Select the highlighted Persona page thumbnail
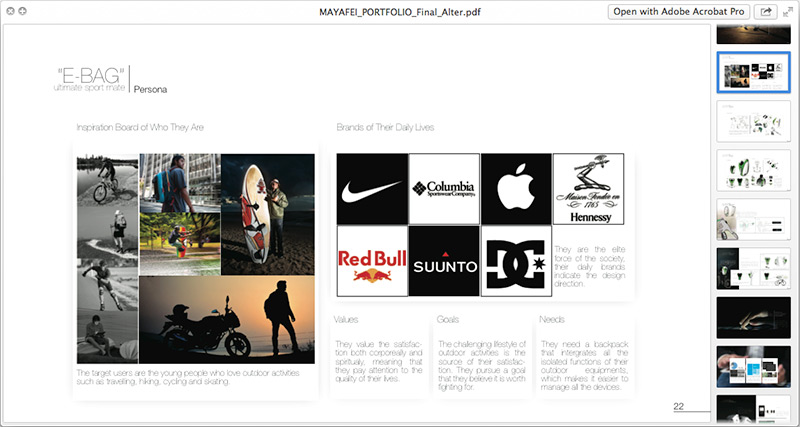This screenshot has width=800, height=427. [x=753, y=72]
